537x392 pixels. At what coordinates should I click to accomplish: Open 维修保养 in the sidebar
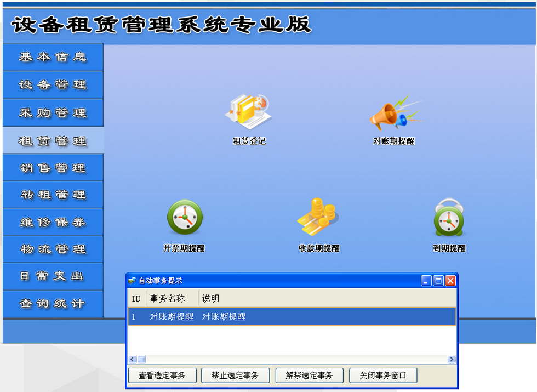(x=53, y=222)
